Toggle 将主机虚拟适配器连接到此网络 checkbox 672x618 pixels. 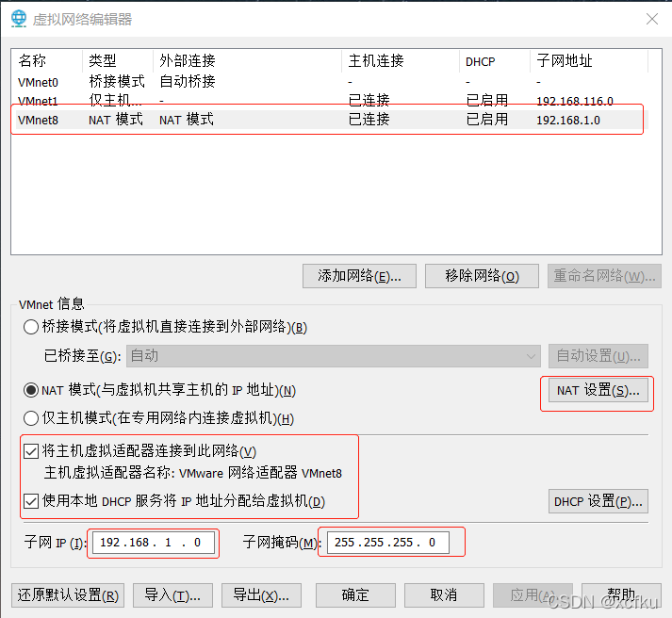[31, 451]
